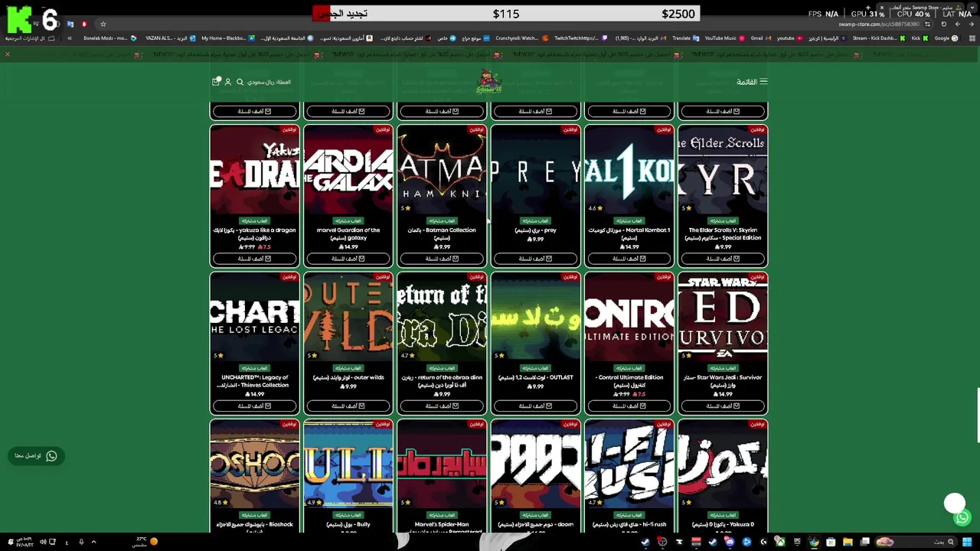This screenshot has height=551, width=980.
Task: Add Outer Wilds to cart
Action: point(348,406)
